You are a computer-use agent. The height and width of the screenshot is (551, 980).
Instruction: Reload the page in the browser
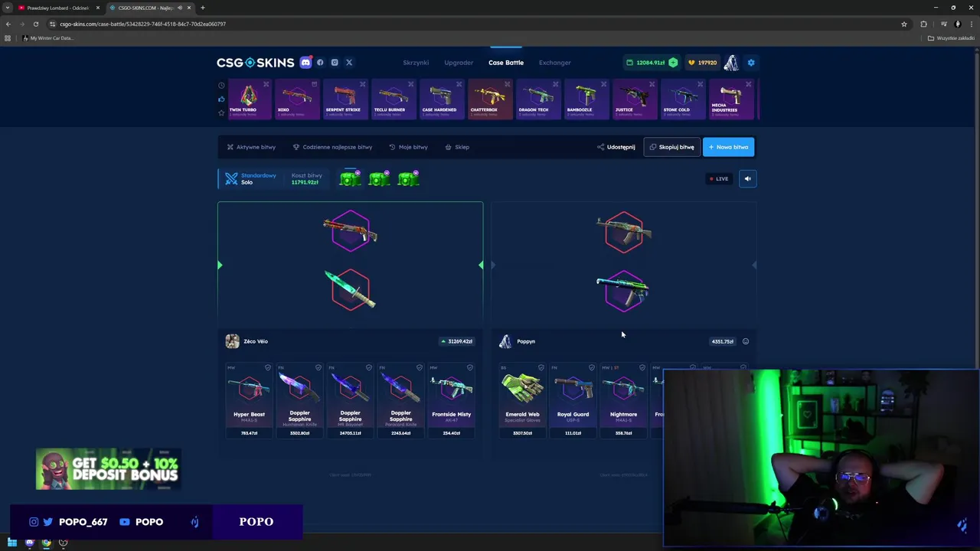(x=35, y=24)
